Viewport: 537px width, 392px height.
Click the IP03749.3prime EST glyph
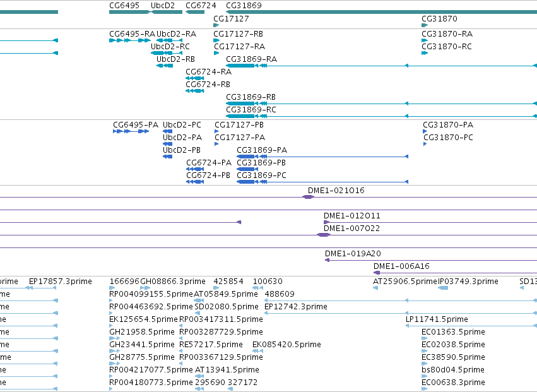click(443, 288)
